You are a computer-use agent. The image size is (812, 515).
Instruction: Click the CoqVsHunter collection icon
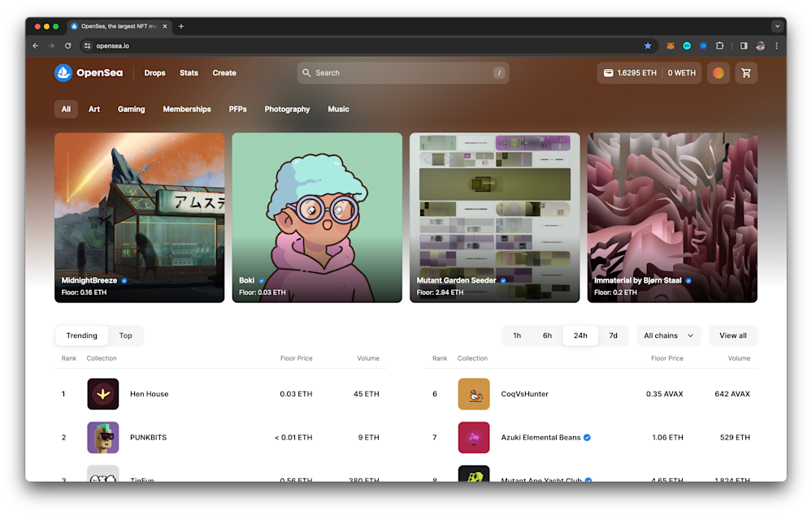[x=474, y=394]
